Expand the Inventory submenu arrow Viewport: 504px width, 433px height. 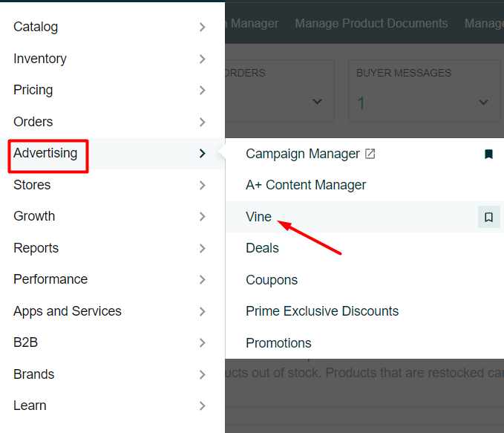tap(203, 59)
